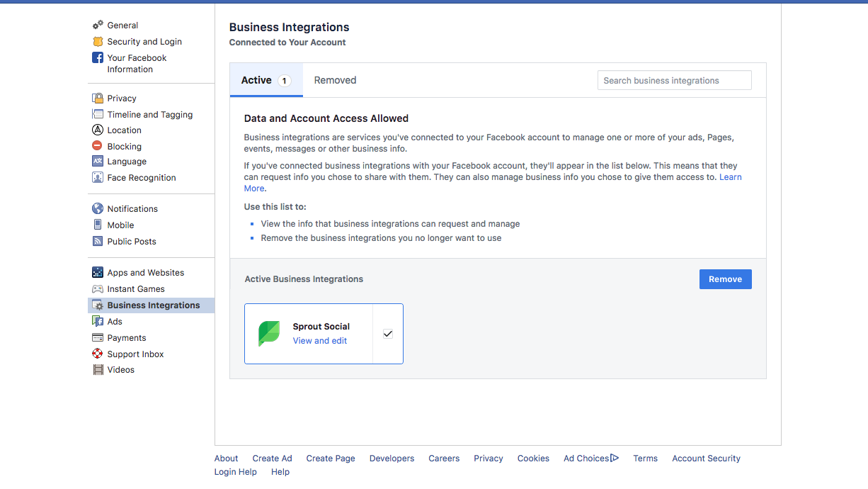Uncheck the Sprout Social integration checkbox
The image size is (868, 489).
coord(387,333)
